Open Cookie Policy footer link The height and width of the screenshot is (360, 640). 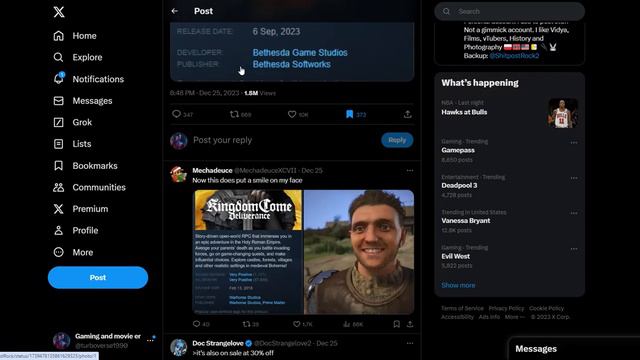coord(547,308)
